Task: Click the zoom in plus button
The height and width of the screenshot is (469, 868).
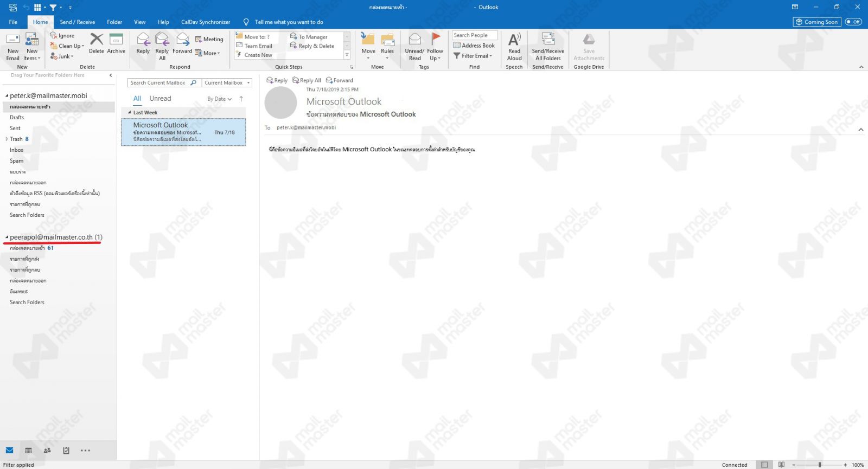Action: (845, 465)
